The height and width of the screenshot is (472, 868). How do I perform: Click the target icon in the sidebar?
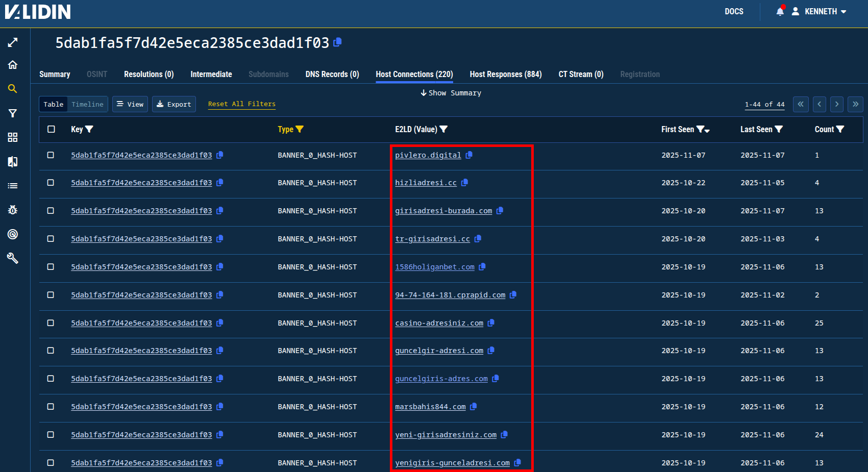click(x=13, y=234)
